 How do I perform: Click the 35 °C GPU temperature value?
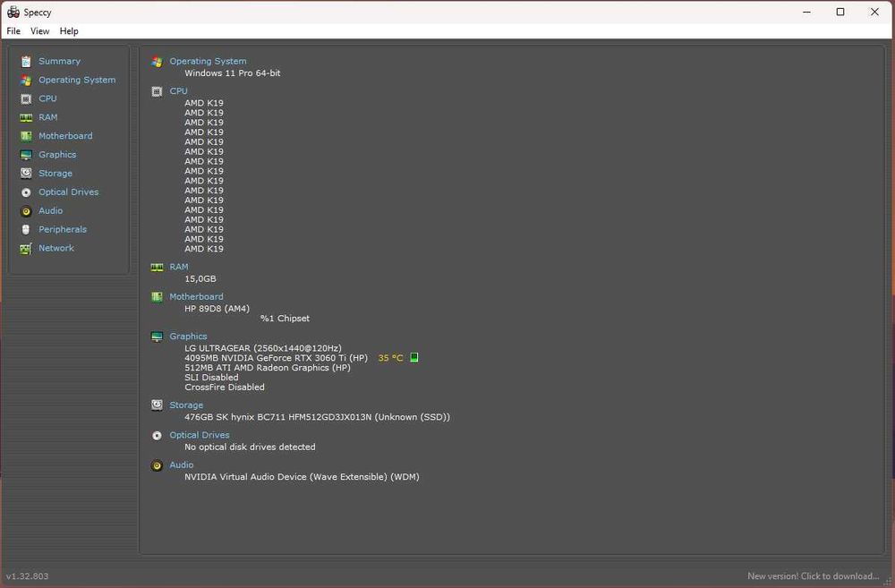(x=390, y=358)
